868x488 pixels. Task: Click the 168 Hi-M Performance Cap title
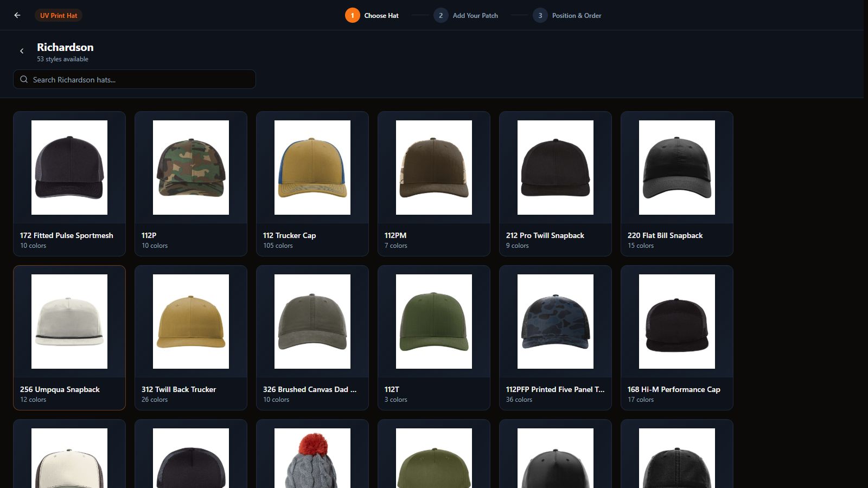674,389
